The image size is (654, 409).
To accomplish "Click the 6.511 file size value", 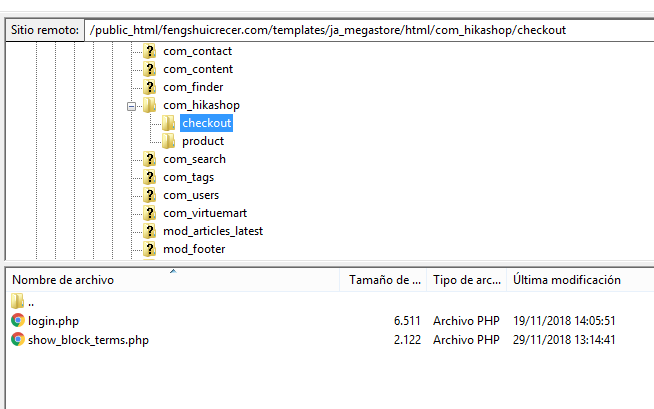I will pyautogui.click(x=407, y=321).
